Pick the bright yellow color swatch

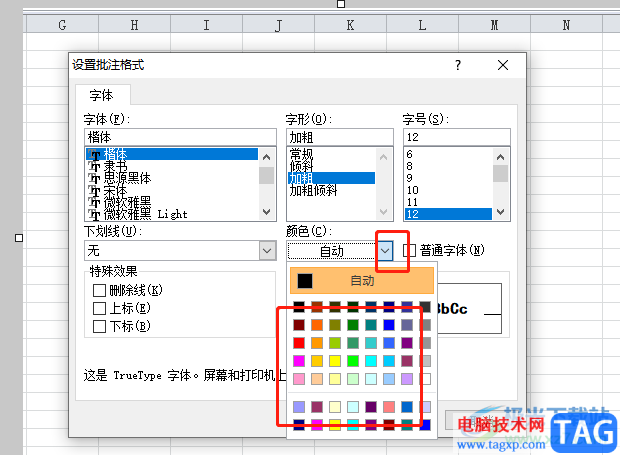coord(335,361)
